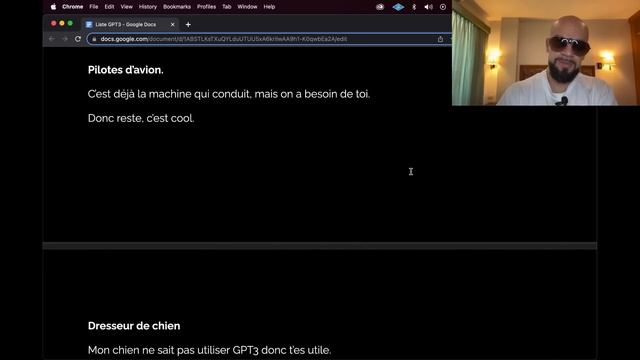
Task: Open the History menu
Action: coord(148,7)
